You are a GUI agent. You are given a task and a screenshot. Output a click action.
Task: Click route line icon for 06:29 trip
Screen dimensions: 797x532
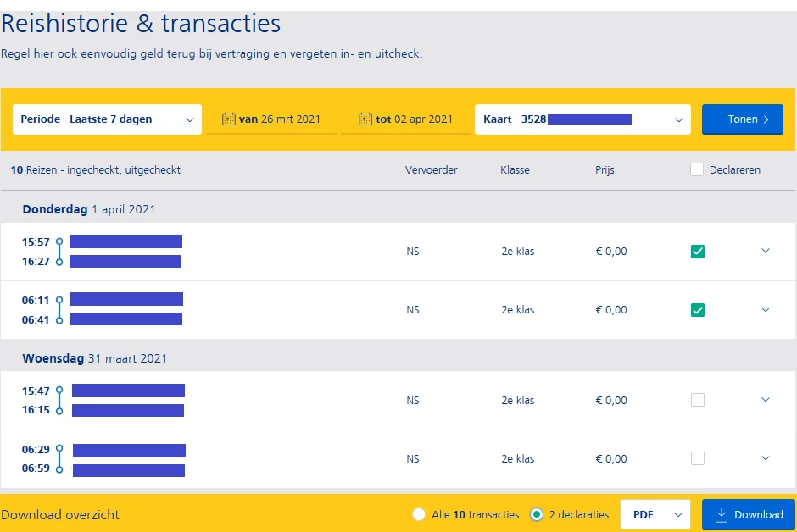point(59,459)
